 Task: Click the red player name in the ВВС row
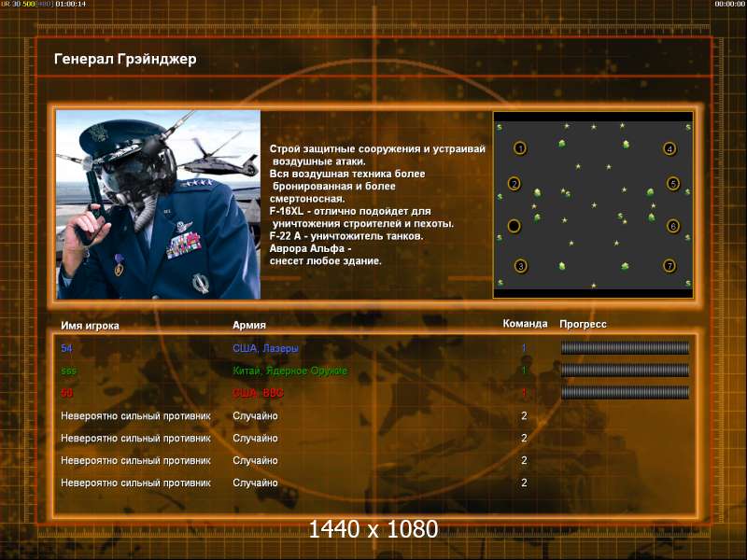67,393
